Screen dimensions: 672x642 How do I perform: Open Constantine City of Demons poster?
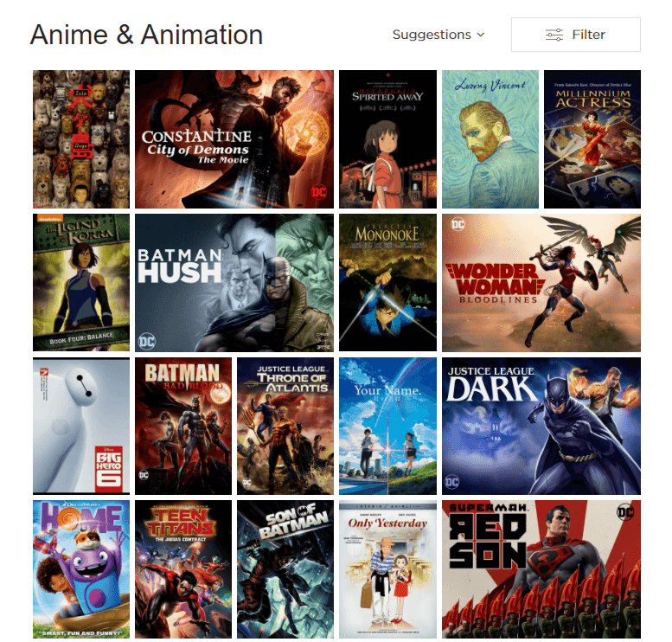[x=234, y=139]
